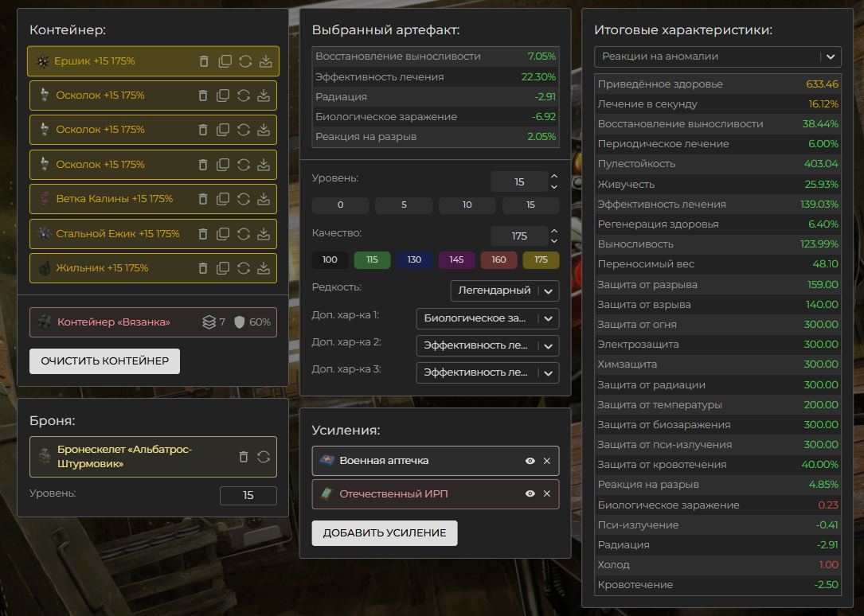Set artifact level to preset 10
The image size is (864, 616).
click(467, 205)
